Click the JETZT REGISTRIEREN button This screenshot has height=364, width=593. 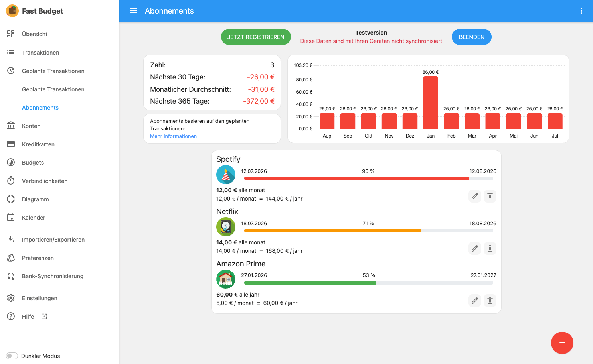point(256,37)
